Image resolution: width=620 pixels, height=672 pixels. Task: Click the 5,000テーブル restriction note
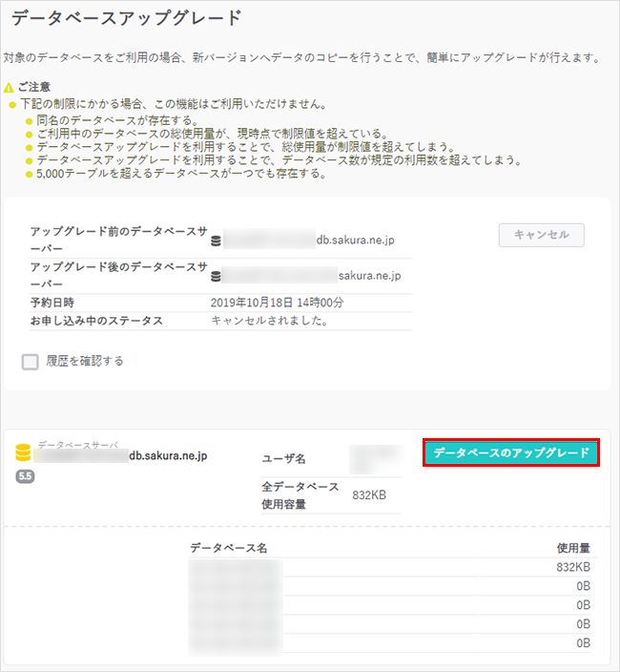[x=181, y=174]
